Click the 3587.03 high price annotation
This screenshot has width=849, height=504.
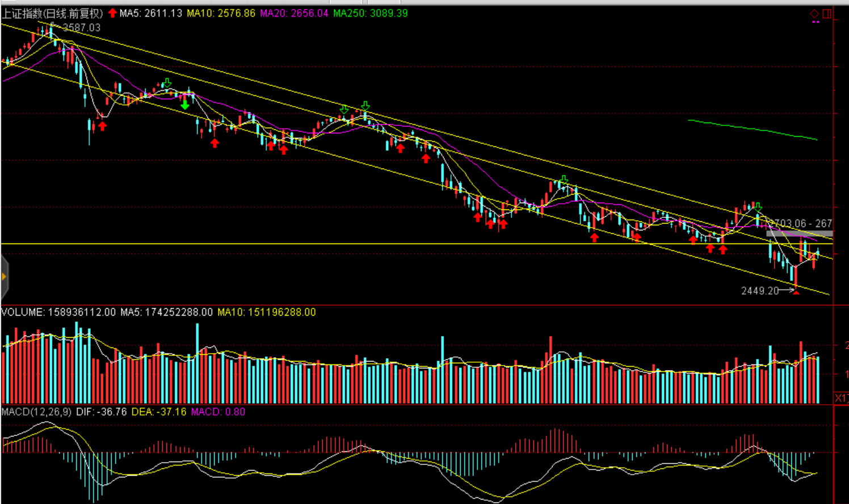(81, 27)
